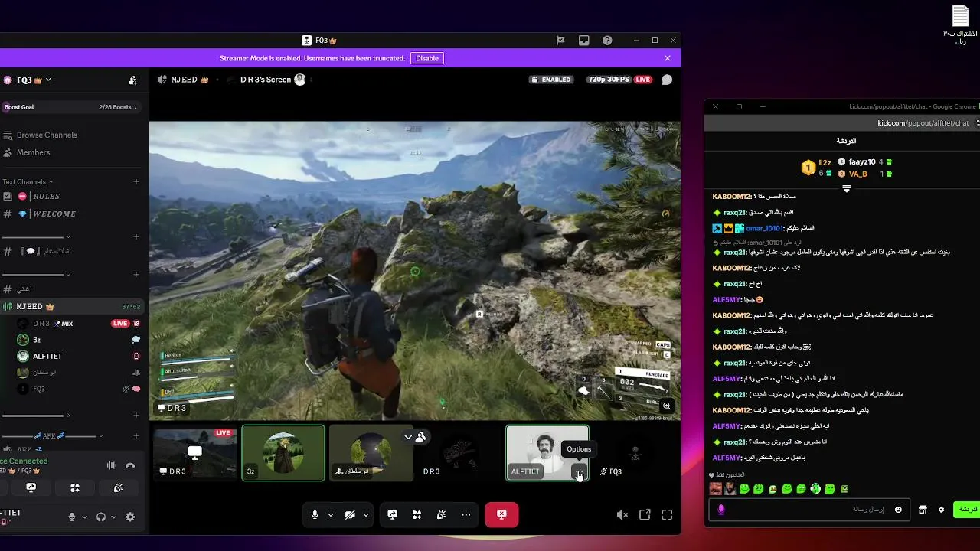Image resolution: width=980 pixels, height=551 pixels.
Task: Disable Streamer Mode via banner button
Action: click(427, 58)
